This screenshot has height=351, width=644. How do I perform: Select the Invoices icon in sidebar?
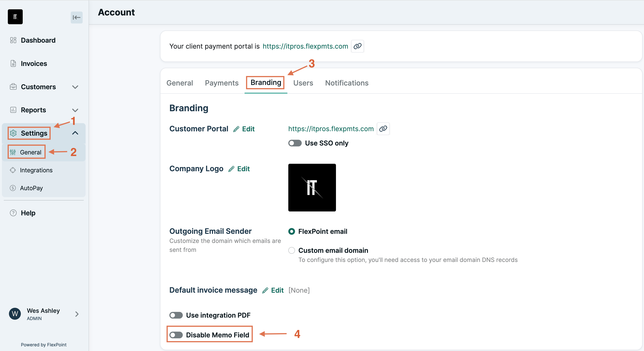13,63
